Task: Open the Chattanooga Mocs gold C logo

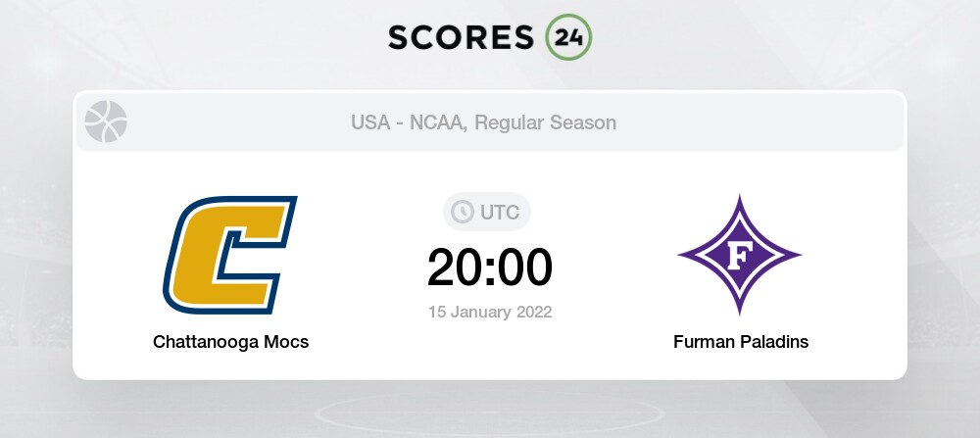Action: click(x=230, y=255)
